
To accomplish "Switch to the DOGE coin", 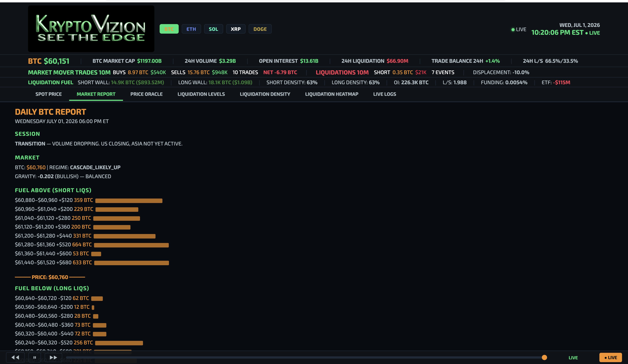I will (260, 29).
